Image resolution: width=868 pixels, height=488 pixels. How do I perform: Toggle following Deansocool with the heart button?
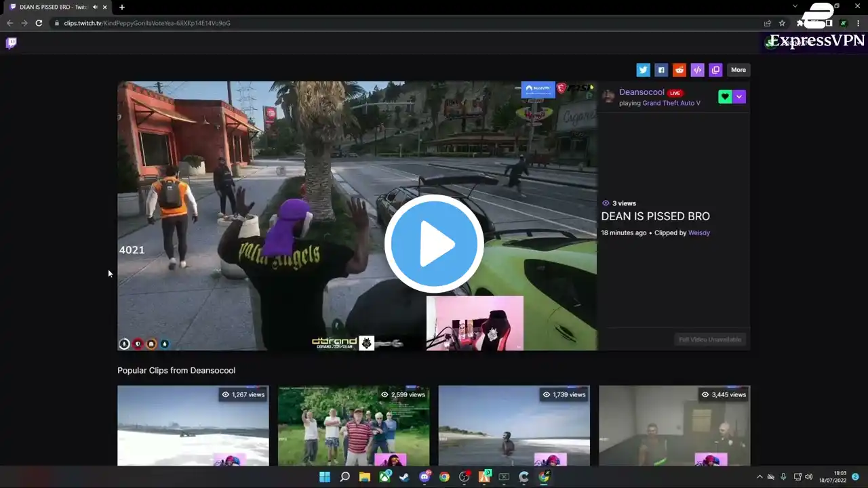click(725, 97)
